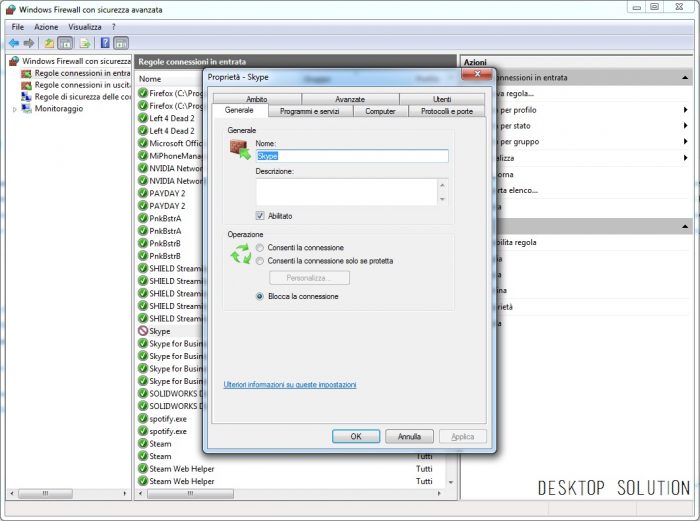
Task: Select Consenti la connessione radio button
Action: point(259,247)
